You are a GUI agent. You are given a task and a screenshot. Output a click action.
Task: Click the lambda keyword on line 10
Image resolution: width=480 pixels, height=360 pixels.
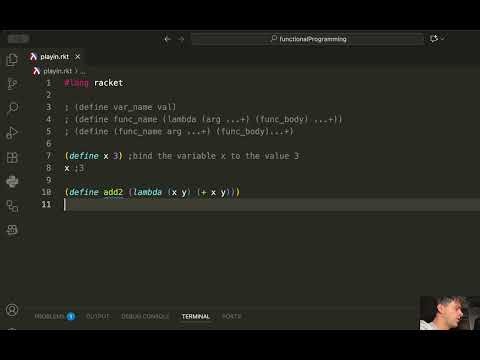[147, 192]
